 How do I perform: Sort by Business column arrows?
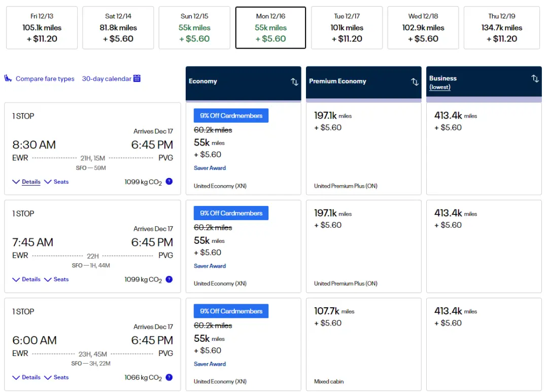pos(535,79)
